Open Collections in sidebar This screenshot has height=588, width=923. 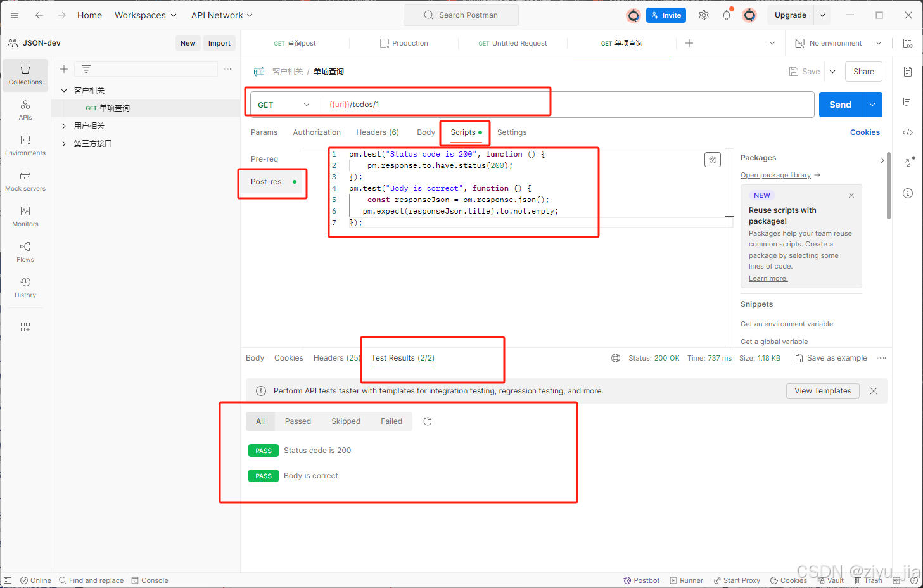tap(25, 75)
